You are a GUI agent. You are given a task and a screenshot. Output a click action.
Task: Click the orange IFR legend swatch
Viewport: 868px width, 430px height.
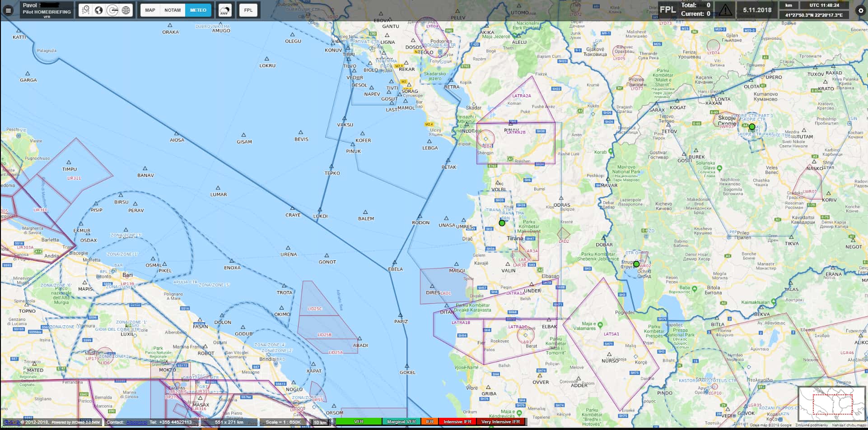tap(429, 422)
